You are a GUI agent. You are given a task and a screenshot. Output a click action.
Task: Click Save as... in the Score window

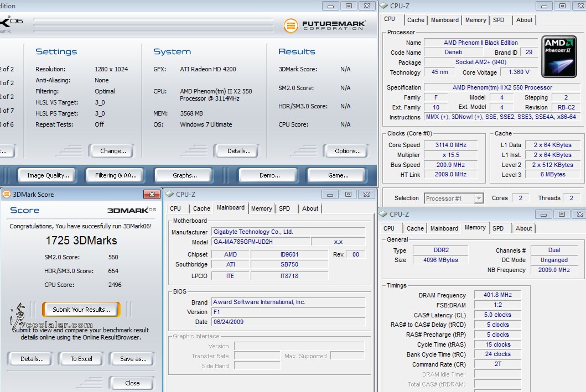click(x=133, y=359)
